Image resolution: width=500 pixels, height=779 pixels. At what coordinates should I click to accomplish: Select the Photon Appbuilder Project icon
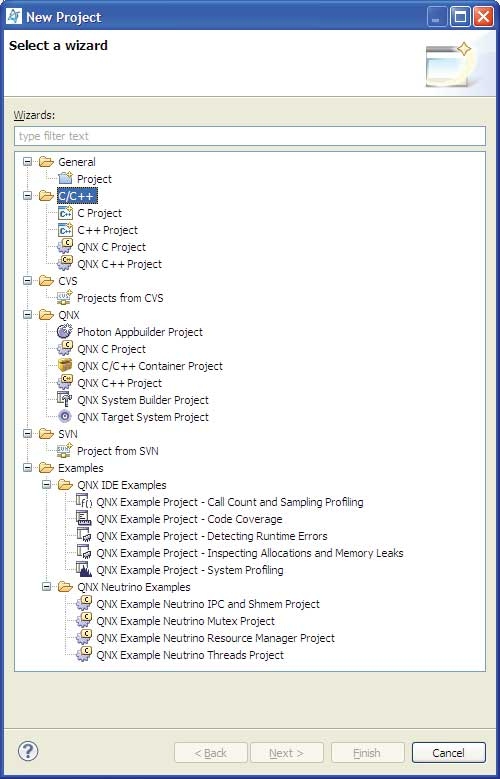[x=65, y=331]
